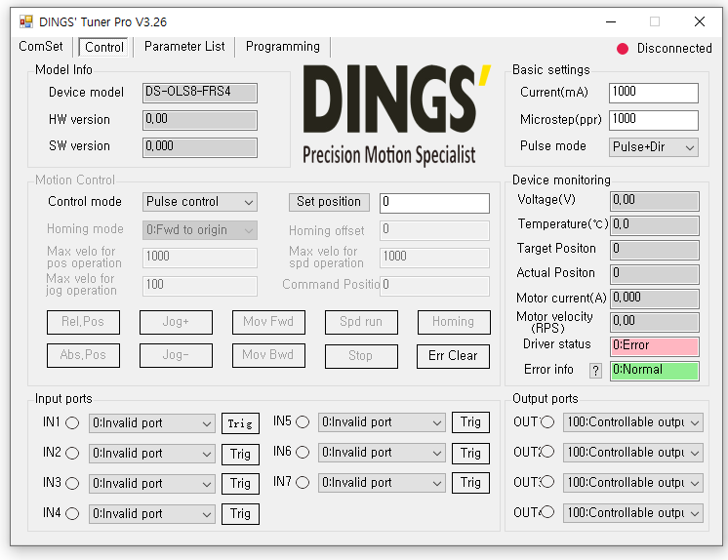Viewport: 728px width, 560px height.
Task: Click the Mov Bwd button
Action: (268, 356)
